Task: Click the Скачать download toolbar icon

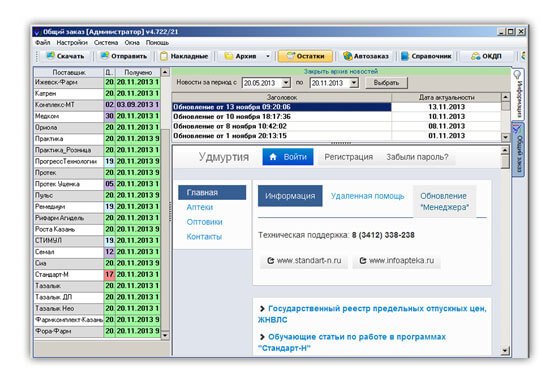Action: pyautogui.click(x=51, y=56)
